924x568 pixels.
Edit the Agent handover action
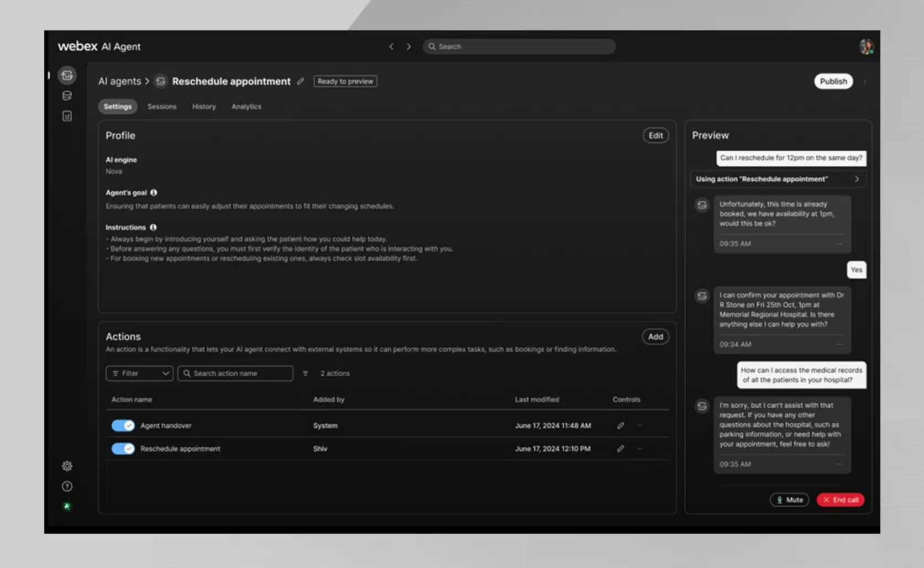coord(621,425)
